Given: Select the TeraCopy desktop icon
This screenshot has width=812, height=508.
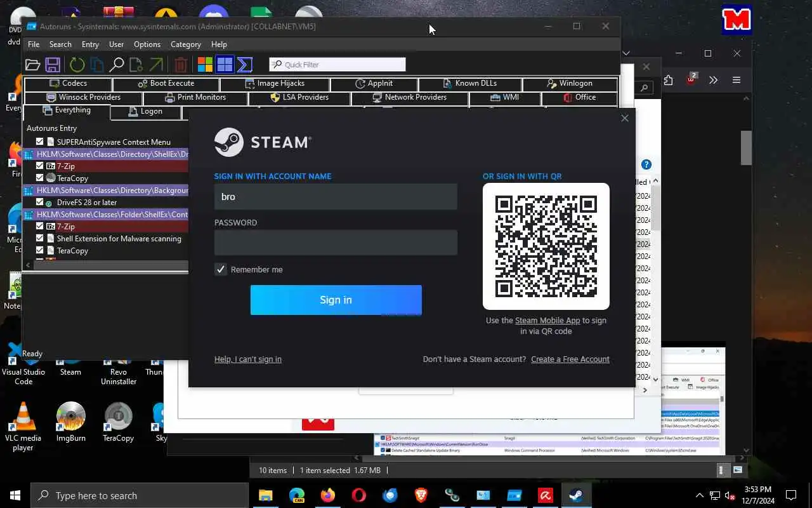Looking at the screenshot, I should pos(118,422).
